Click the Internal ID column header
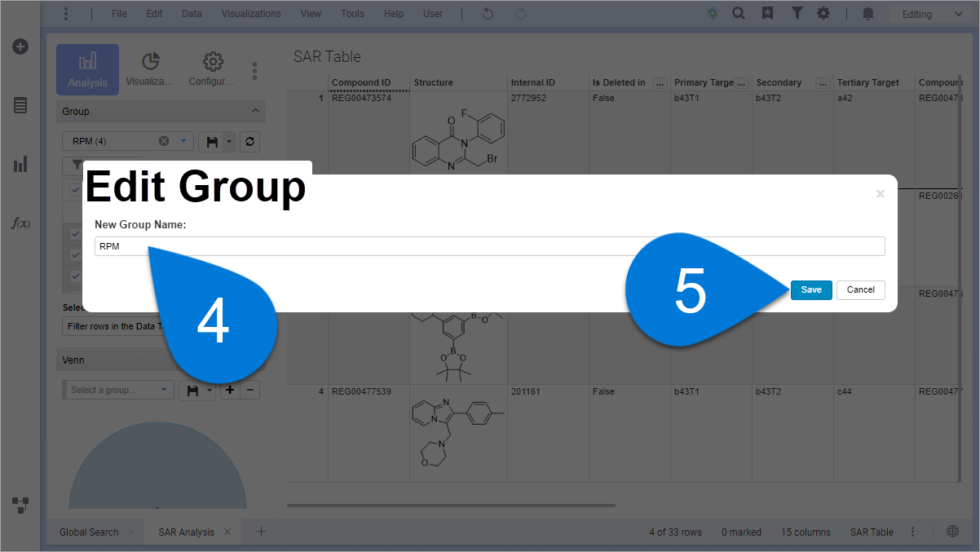Viewport: 980px width, 552px height. point(533,82)
